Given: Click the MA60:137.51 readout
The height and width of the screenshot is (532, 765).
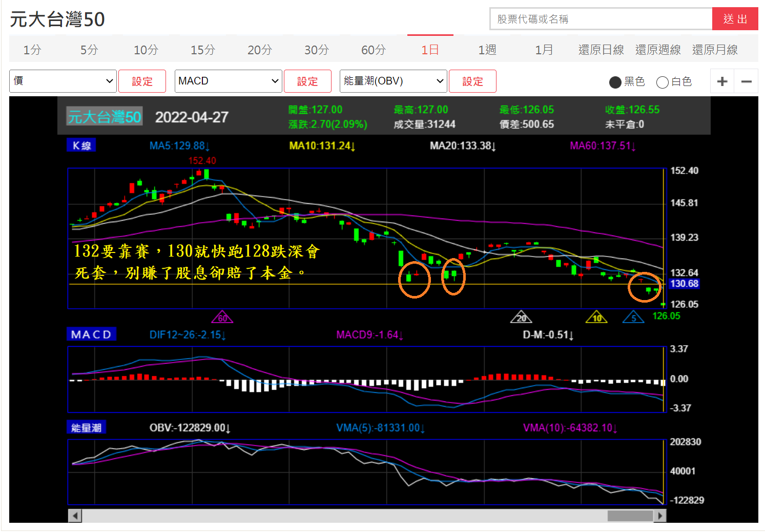Looking at the screenshot, I should [x=603, y=146].
